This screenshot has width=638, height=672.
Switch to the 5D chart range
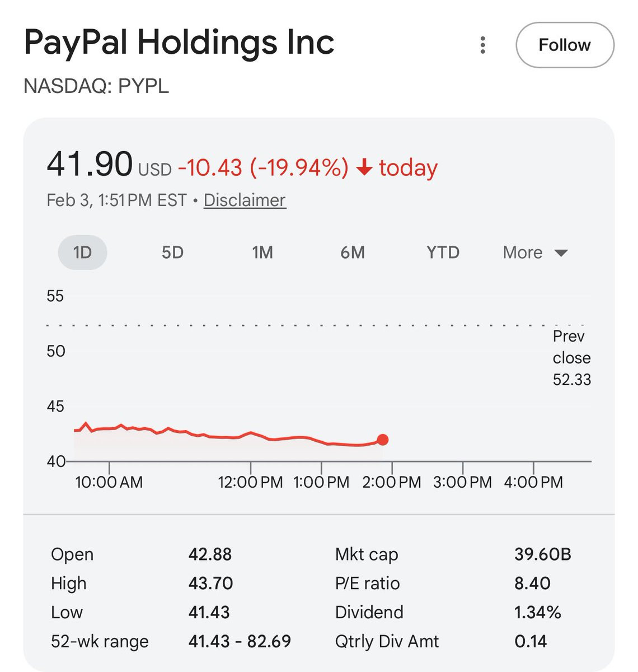(x=172, y=253)
